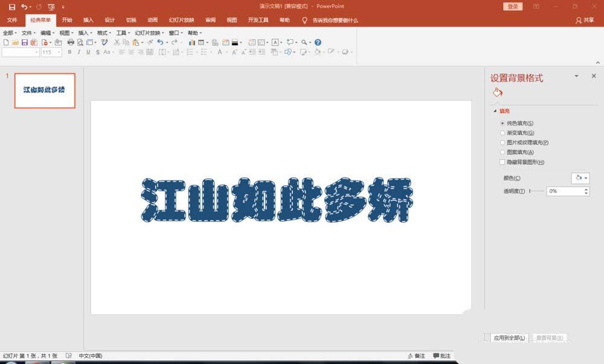This screenshot has height=364, width=604.
Task: Open the Help question mark icon
Action: [x=318, y=42]
